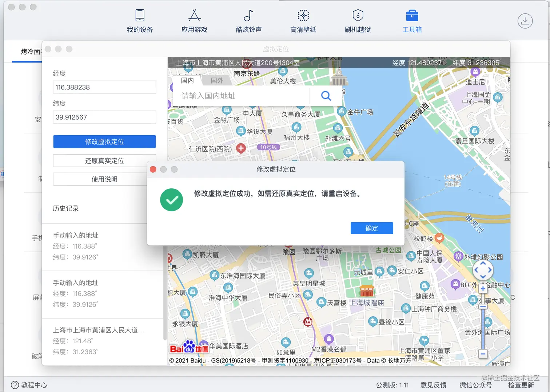
Task: Switch to the 国内 map tab
Action: click(x=187, y=80)
